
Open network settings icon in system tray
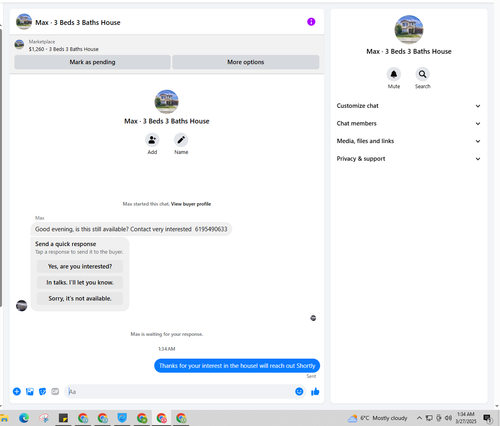coord(429,418)
